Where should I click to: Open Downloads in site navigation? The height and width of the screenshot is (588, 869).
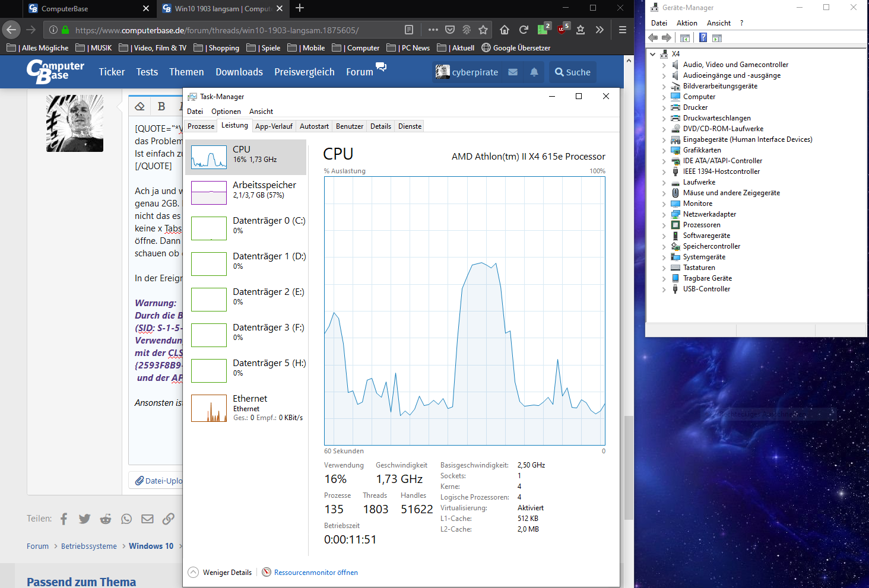coord(239,72)
